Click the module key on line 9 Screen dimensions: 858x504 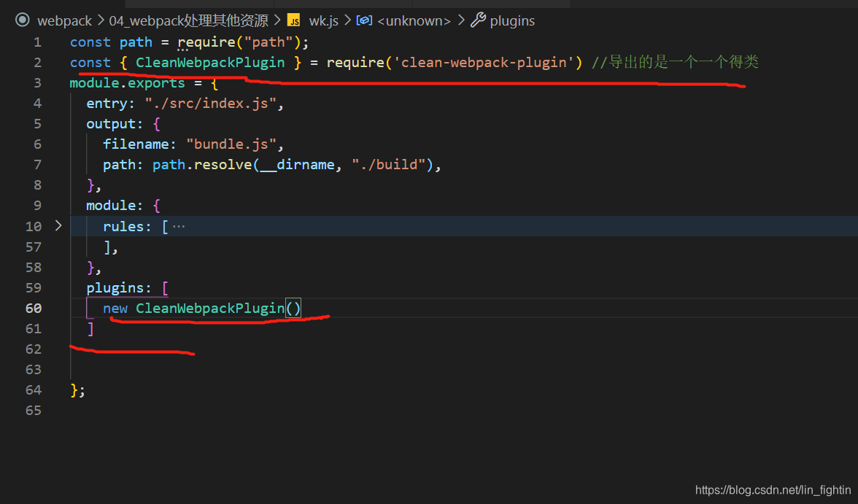111,206
